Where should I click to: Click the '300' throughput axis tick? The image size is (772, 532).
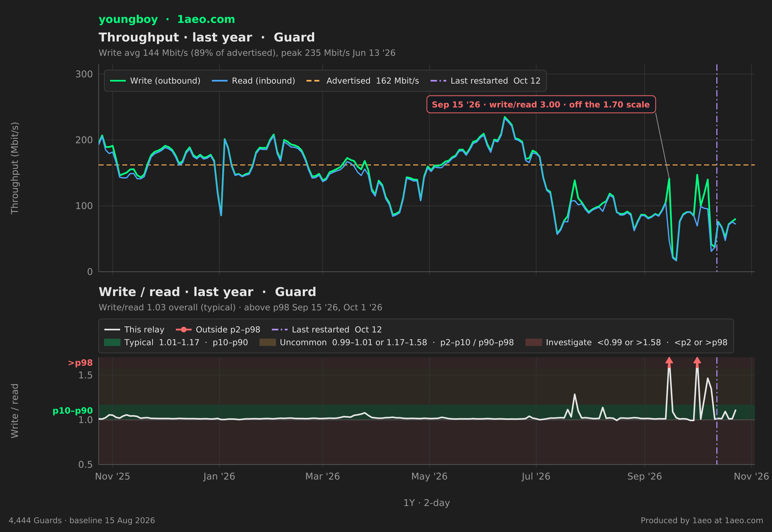84,74
